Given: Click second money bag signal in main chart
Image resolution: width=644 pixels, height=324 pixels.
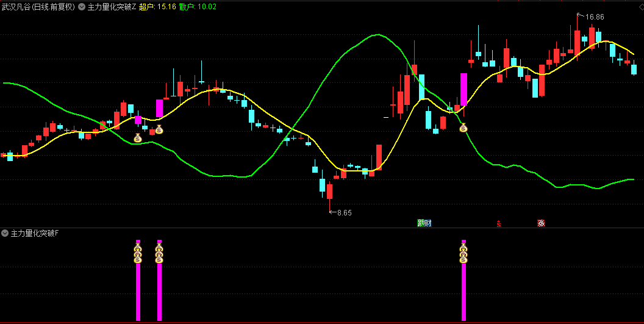Looking at the screenshot, I should pyautogui.click(x=159, y=129).
